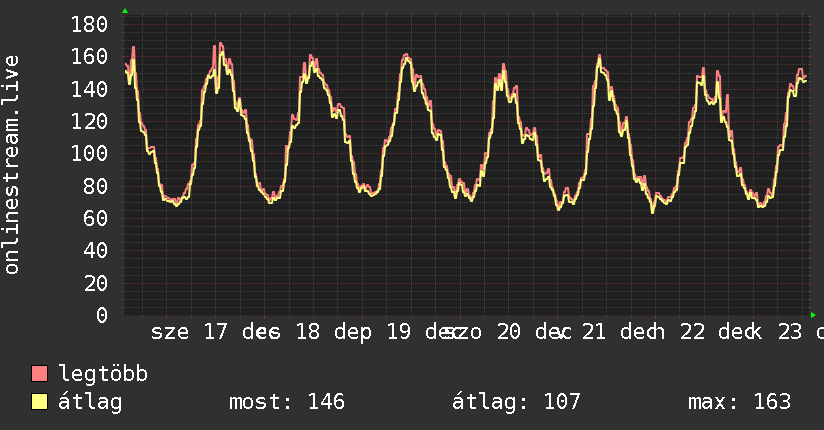Click the 'most: 146' current value
This screenshot has width=824, height=430.
coord(287,402)
